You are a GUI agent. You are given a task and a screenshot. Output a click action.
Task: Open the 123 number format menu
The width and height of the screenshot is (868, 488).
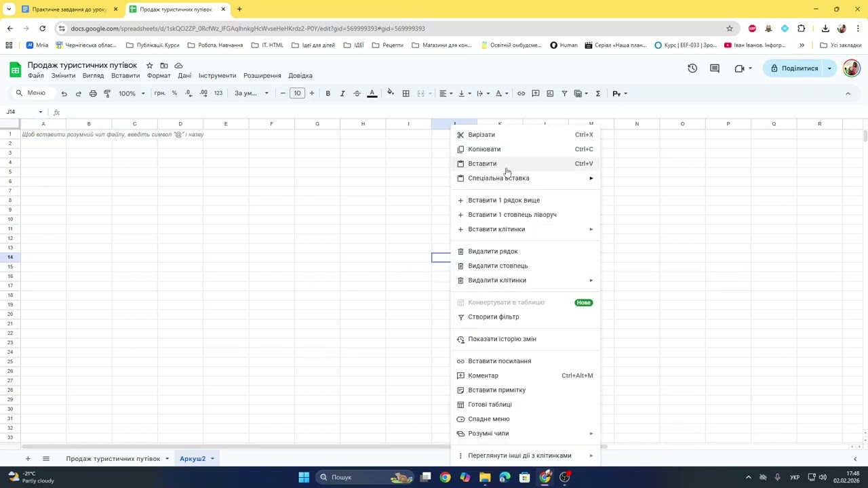[218, 94]
